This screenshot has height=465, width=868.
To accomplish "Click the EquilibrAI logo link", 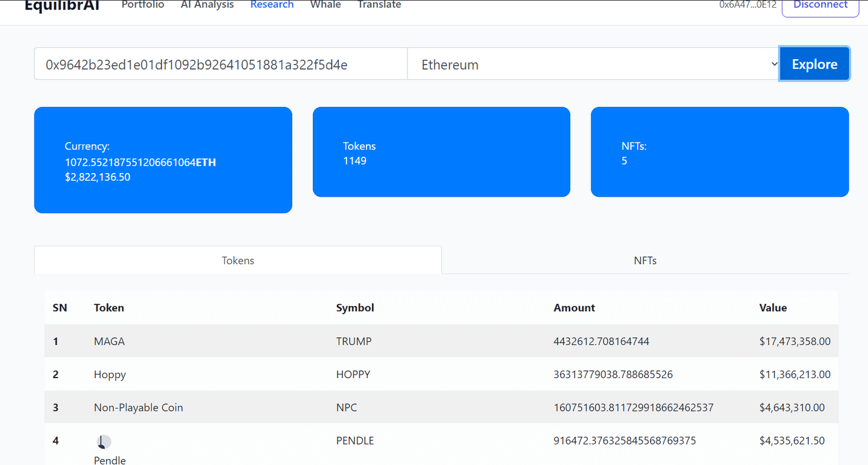I will pyautogui.click(x=62, y=6).
